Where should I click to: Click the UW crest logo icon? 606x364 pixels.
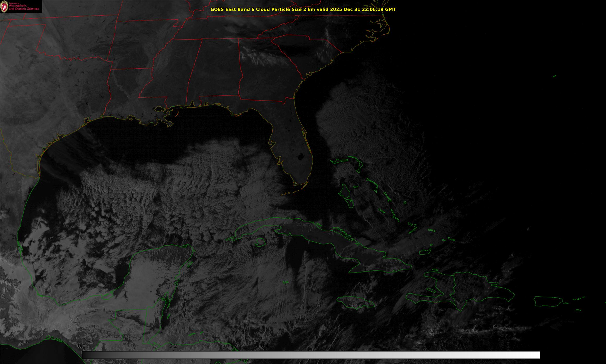point(4,7)
